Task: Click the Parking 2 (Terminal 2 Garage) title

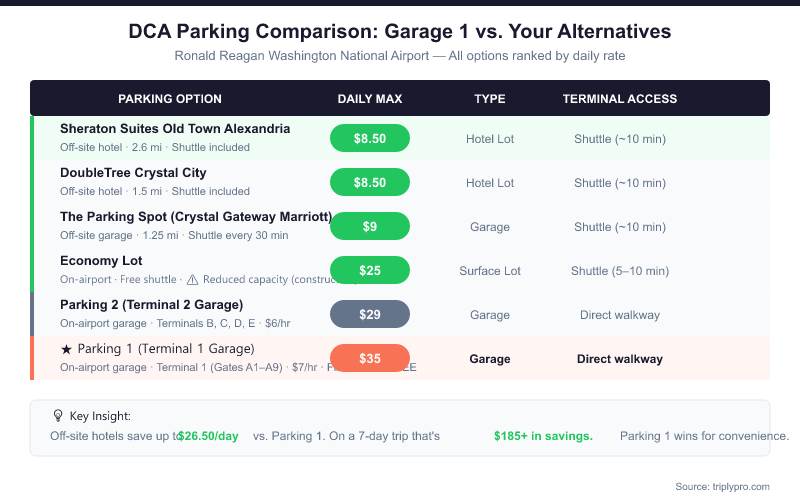Action: [151, 305]
